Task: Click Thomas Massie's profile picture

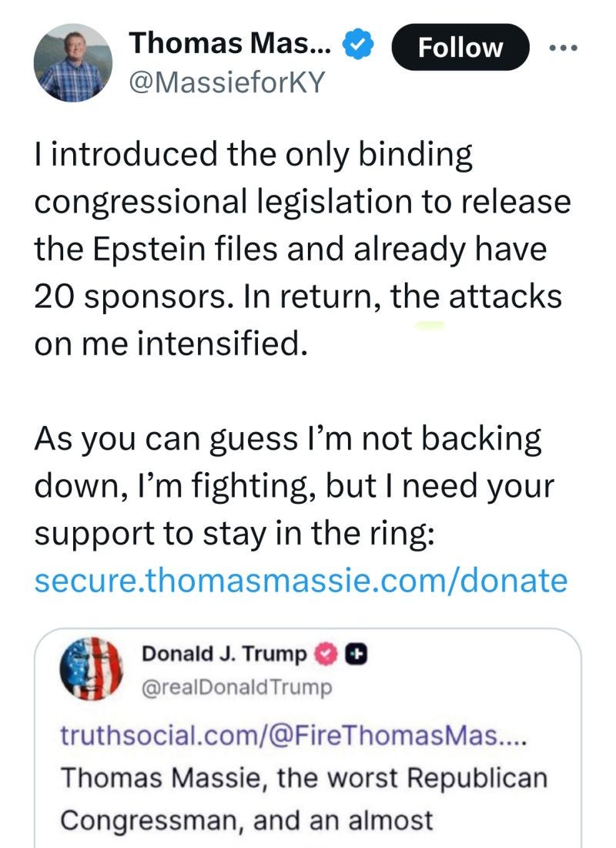Action: click(73, 62)
